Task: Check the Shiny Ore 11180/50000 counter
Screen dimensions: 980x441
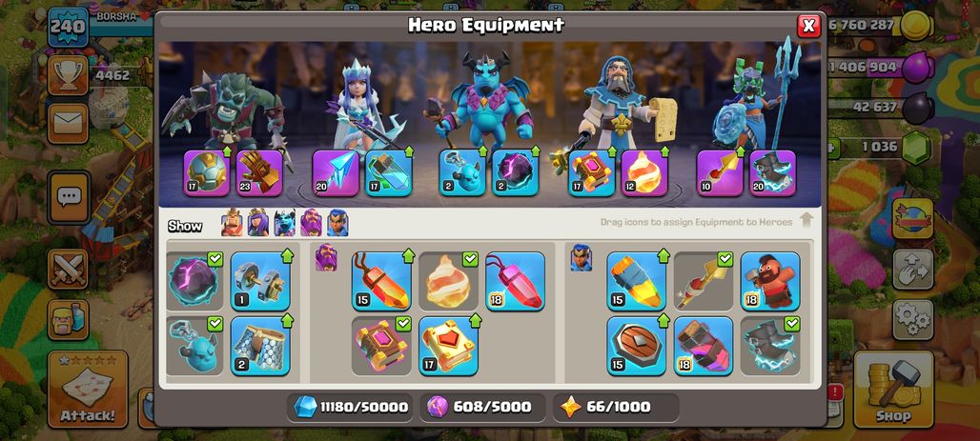Action: click(350, 408)
